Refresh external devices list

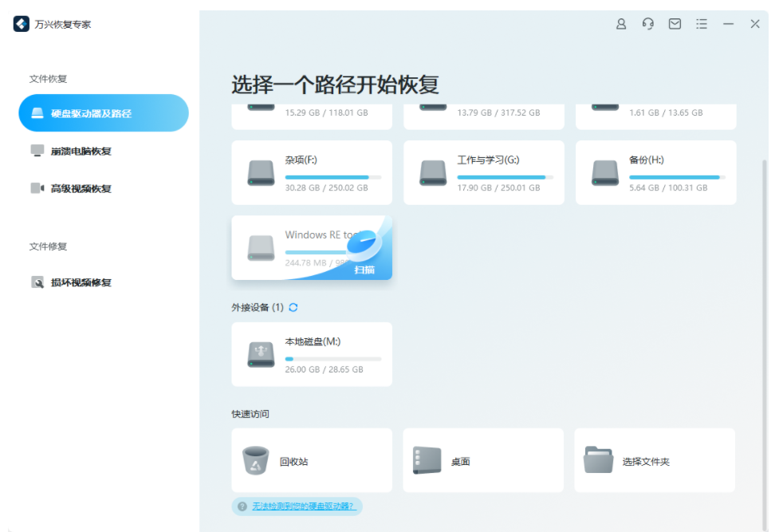pyautogui.click(x=293, y=307)
